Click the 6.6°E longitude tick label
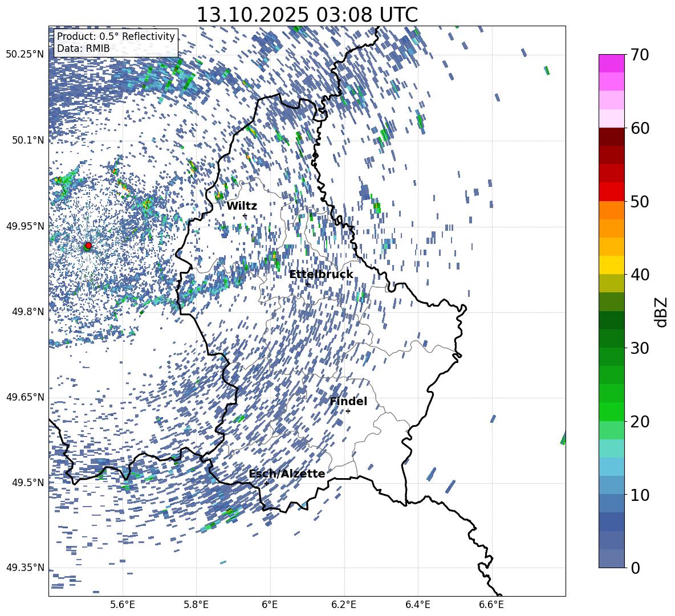 click(491, 605)
